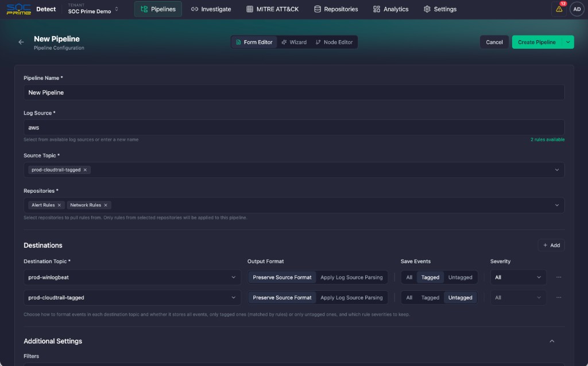Select Apply Log Source Parsing for prod-winlogbeat
Image resolution: width=588 pixels, height=366 pixels.
pyautogui.click(x=351, y=278)
